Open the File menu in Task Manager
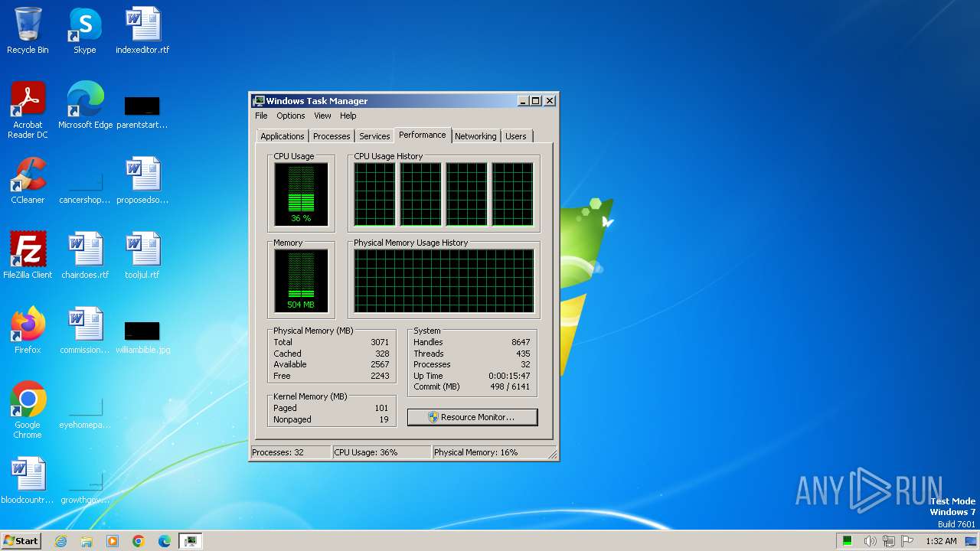The image size is (980, 551). point(261,116)
